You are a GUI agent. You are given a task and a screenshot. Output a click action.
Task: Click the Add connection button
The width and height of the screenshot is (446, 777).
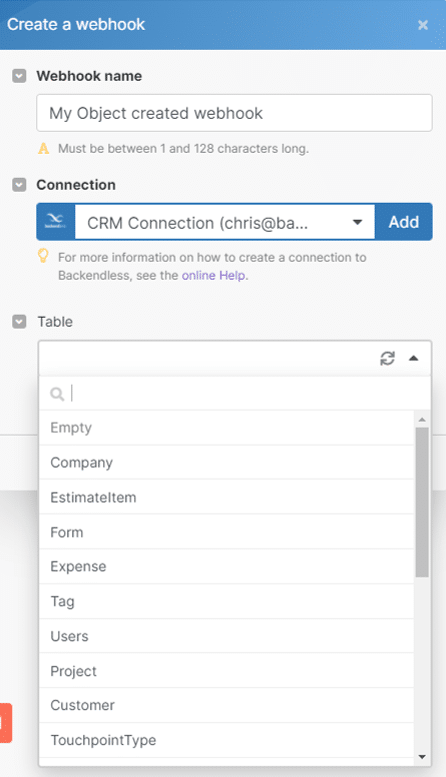(403, 222)
